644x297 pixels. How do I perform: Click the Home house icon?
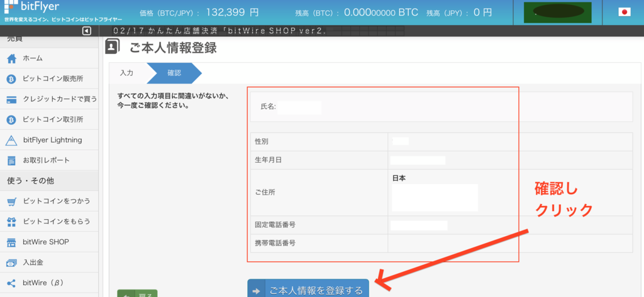(x=11, y=58)
